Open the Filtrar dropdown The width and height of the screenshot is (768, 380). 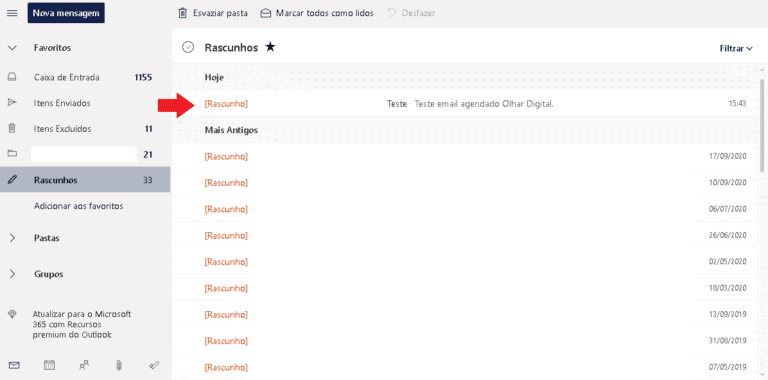(736, 48)
